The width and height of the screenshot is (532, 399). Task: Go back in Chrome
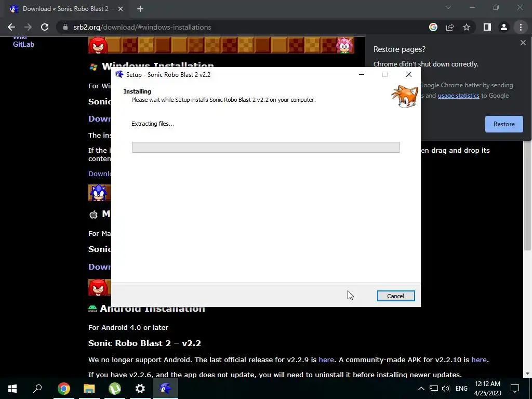11,27
